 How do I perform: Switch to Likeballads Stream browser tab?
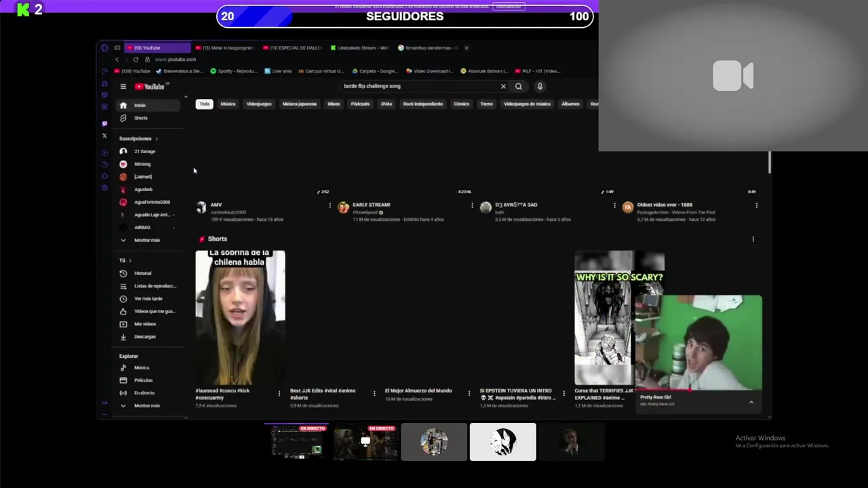(361, 48)
